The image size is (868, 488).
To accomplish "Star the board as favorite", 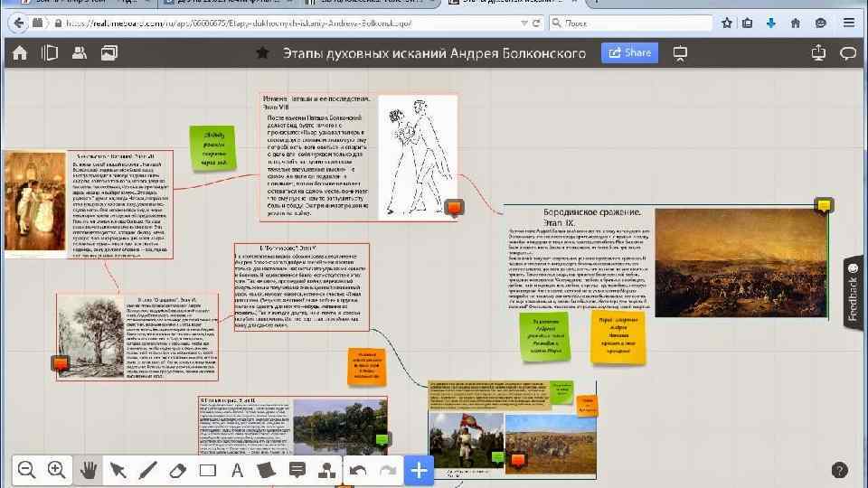I will [x=262, y=53].
